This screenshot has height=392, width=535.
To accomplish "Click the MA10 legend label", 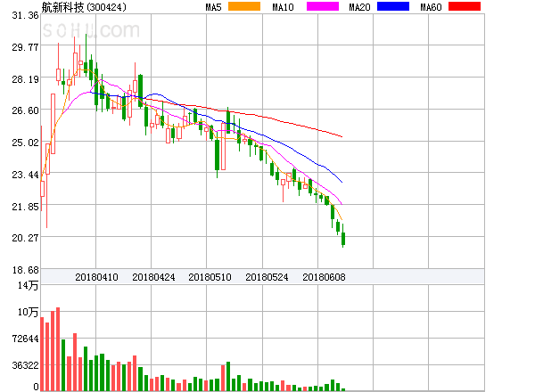I will pyautogui.click(x=283, y=7).
